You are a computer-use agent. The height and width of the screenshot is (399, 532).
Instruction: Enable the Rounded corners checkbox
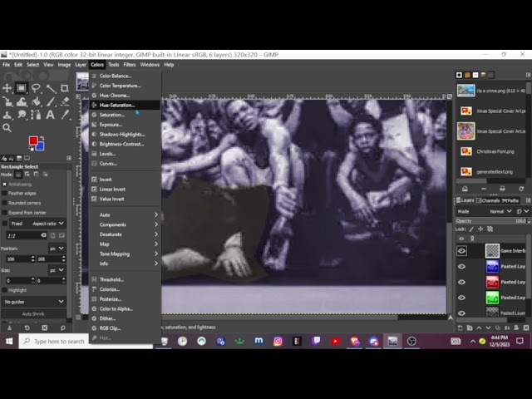pyautogui.click(x=5, y=203)
